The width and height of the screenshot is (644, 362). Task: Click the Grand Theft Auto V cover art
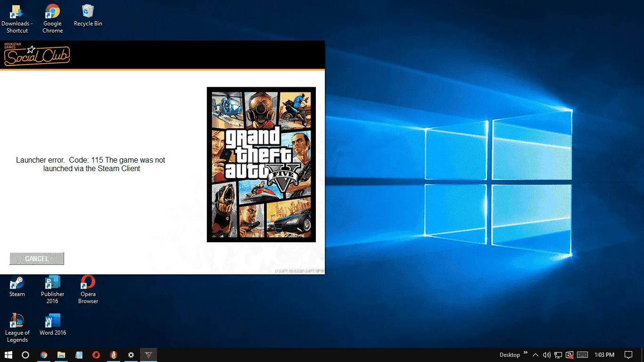[261, 165]
